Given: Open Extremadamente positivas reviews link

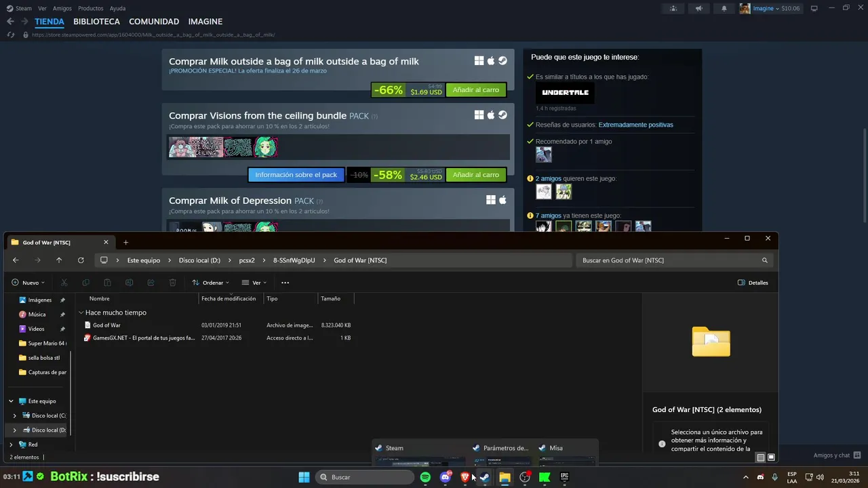Looking at the screenshot, I should pos(635,125).
